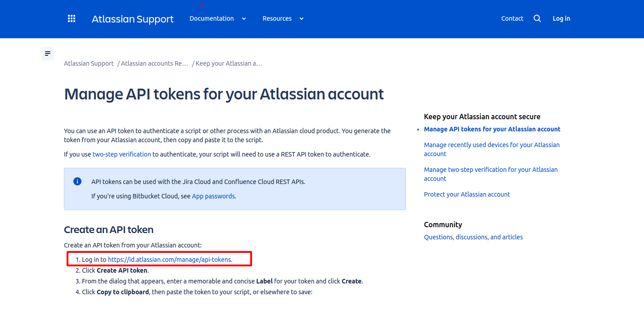644x310 pixels.
Task: Open the Documentation menu
Action: [212, 18]
